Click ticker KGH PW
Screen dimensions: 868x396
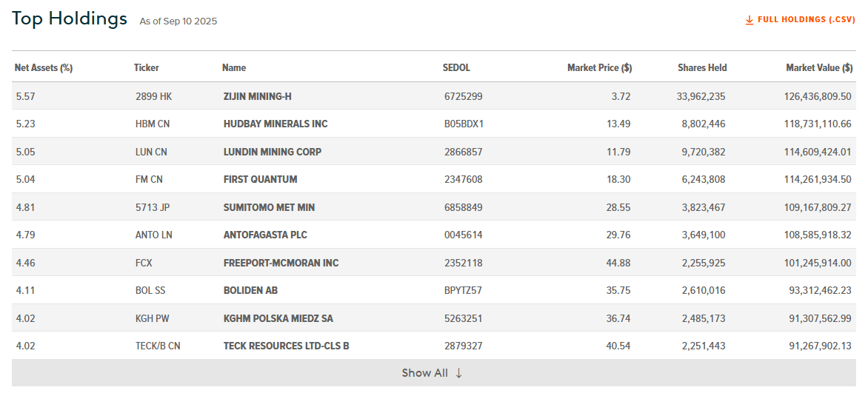152,318
